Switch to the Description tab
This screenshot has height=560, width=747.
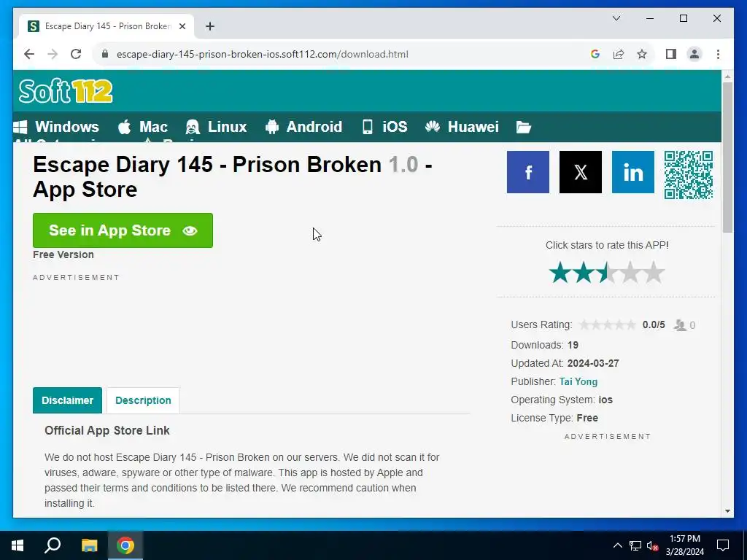coord(143,400)
